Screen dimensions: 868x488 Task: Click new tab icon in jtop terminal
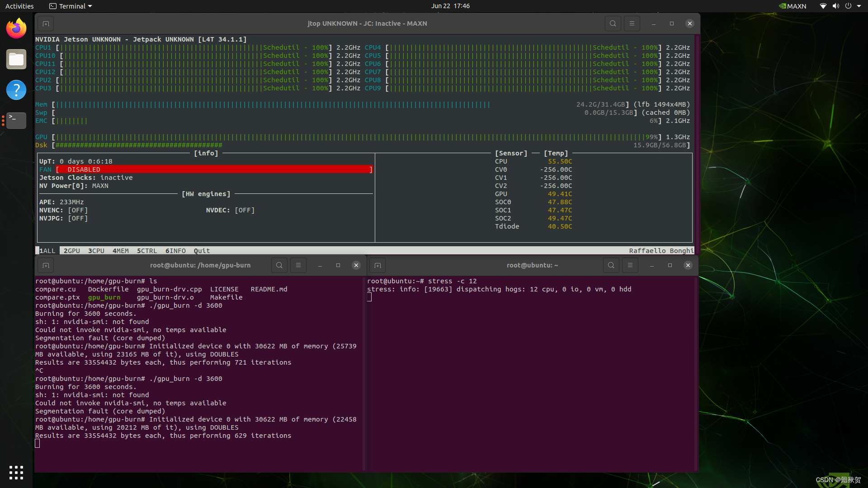pos(46,23)
